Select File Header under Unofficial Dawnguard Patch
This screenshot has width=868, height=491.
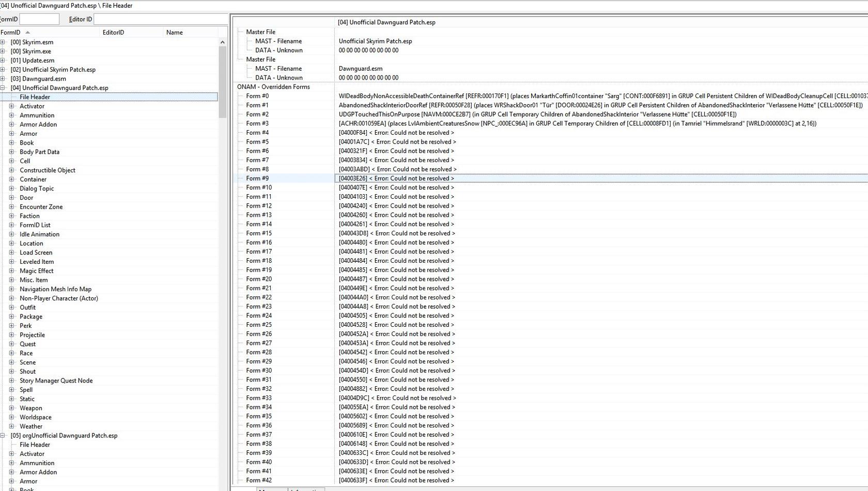pos(35,97)
